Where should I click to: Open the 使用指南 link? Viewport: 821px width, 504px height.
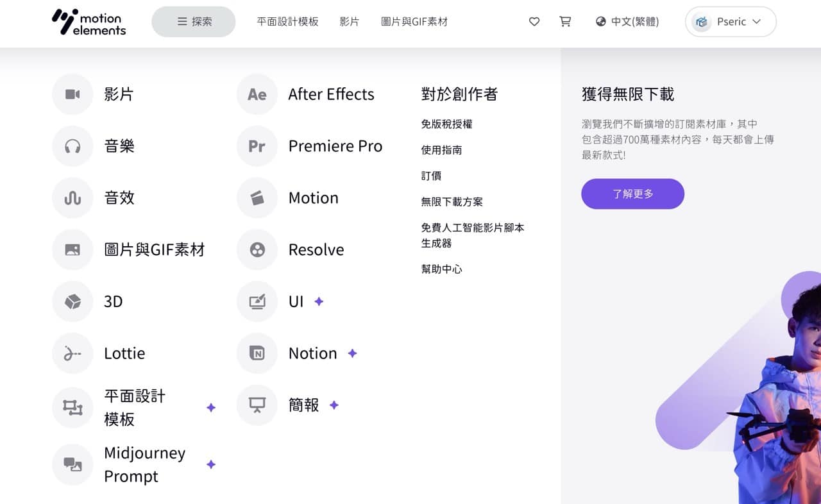pos(441,150)
